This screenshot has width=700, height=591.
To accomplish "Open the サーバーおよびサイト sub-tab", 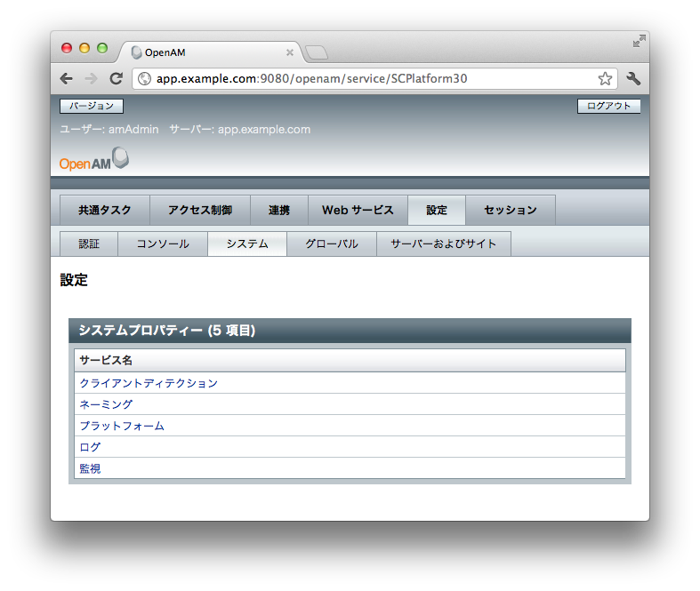I will coord(443,244).
